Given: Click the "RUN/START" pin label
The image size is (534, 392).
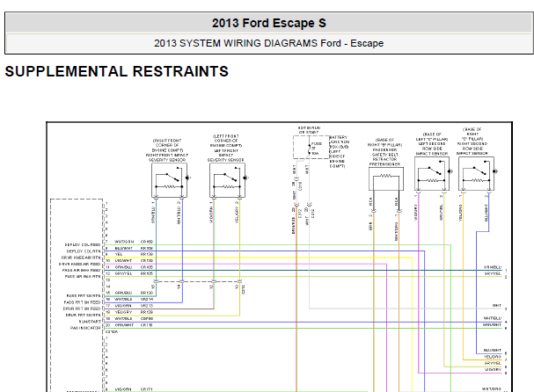Looking at the screenshot, I should point(90,322).
